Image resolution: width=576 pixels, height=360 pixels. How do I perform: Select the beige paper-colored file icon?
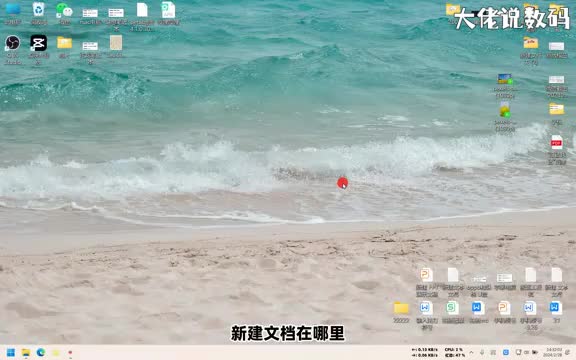pos(116,43)
